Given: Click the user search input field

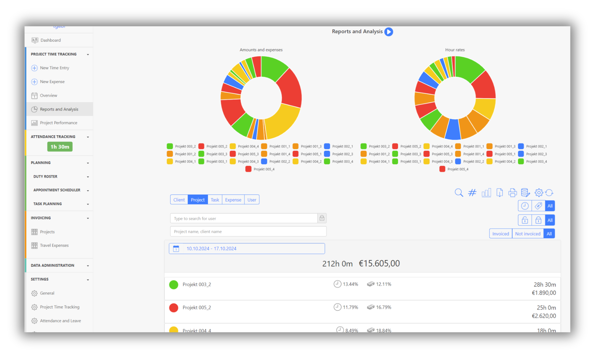Looking at the screenshot, I should click(x=241, y=218).
